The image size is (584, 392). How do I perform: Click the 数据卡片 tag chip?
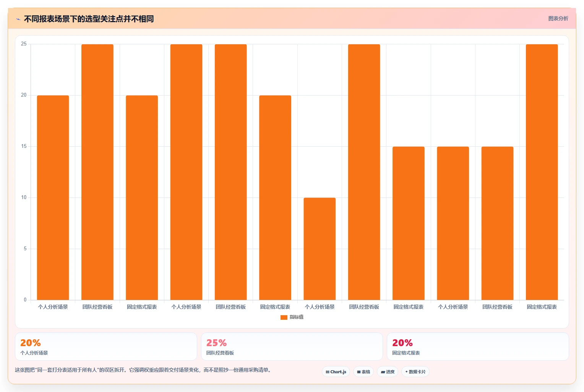click(415, 372)
